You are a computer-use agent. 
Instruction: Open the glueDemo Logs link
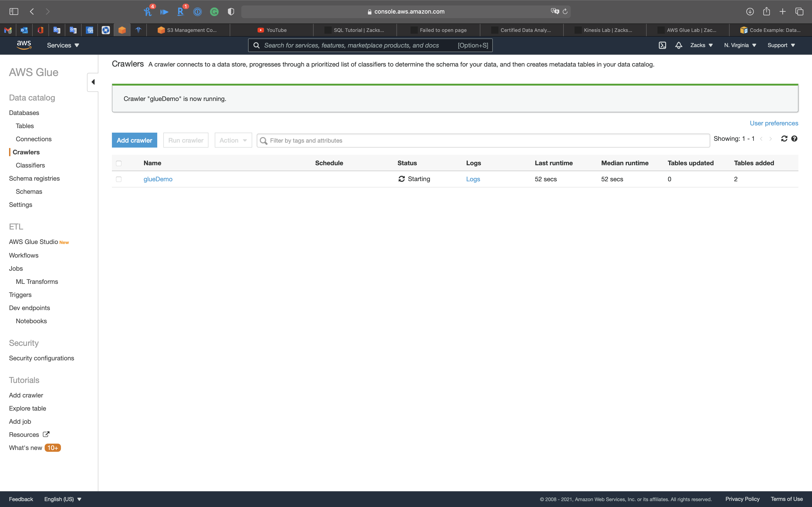(473, 179)
